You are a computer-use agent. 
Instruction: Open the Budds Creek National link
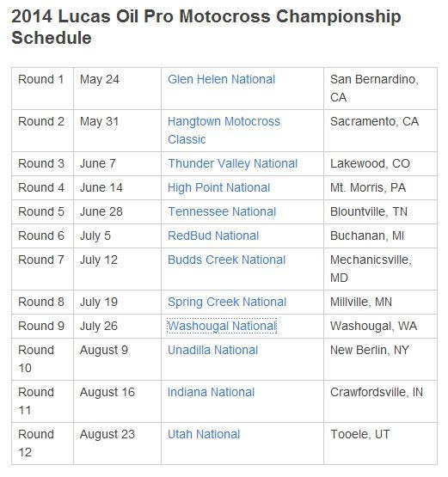(x=226, y=260)
